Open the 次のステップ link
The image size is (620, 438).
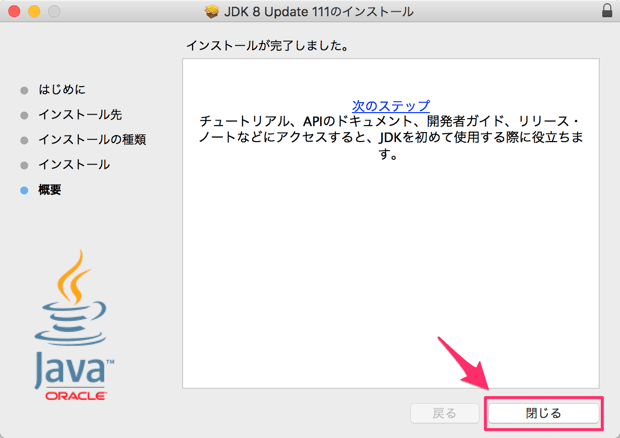[x=391, y=106]
